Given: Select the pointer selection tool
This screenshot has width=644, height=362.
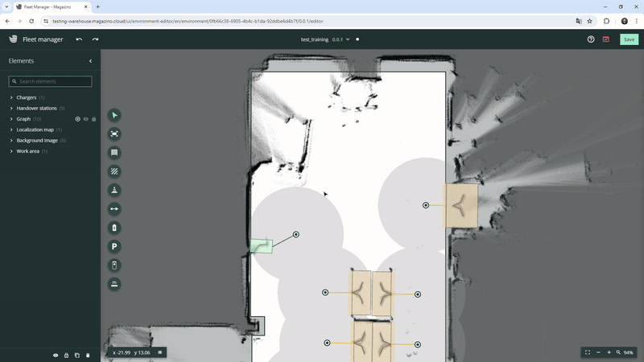Looking at the screenshot, I should [x=114, y=115].
